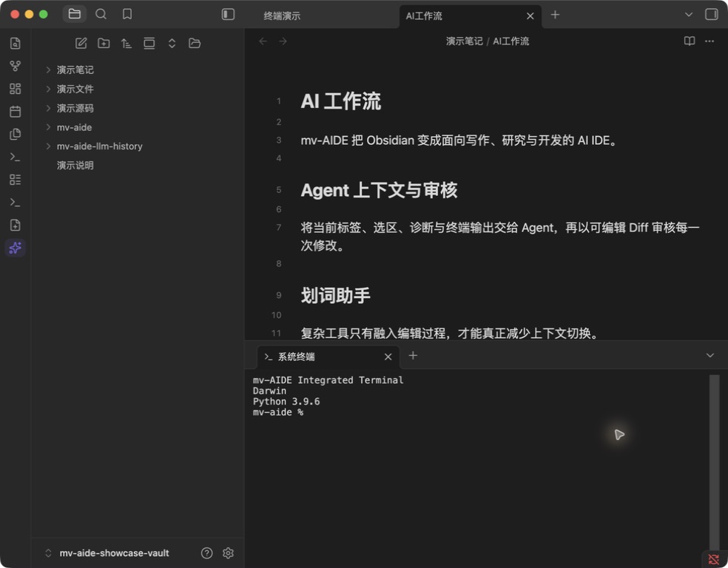Click the sync status icon
The width and height of the screenshot is (728, 568).
click(714, 558)
